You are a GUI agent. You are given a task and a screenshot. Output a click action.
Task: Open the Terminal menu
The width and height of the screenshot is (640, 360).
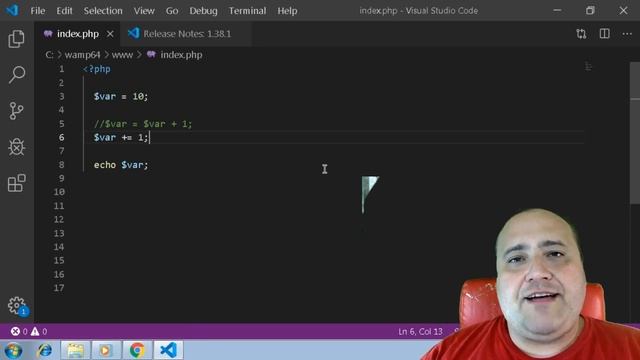(247, 11)
